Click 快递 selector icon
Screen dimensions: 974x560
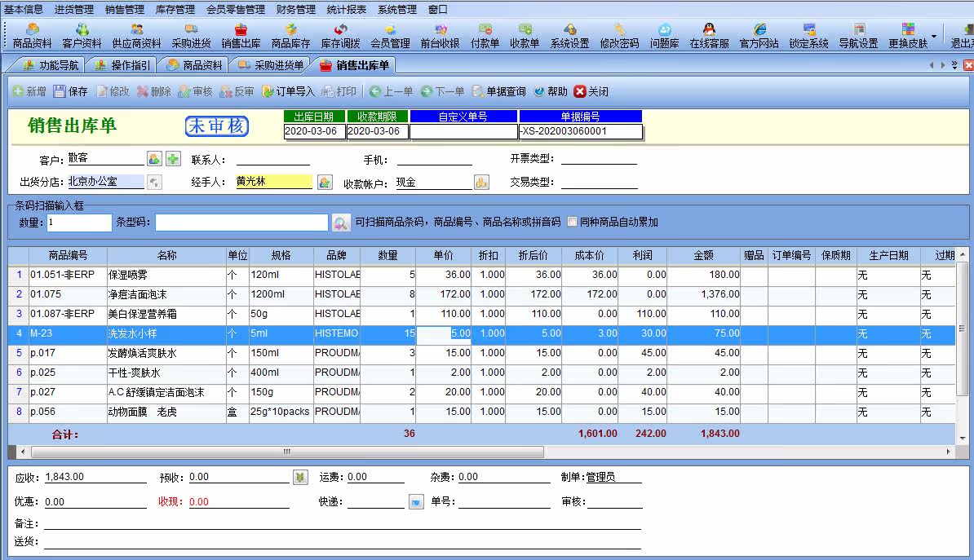(x=416, y=501)
